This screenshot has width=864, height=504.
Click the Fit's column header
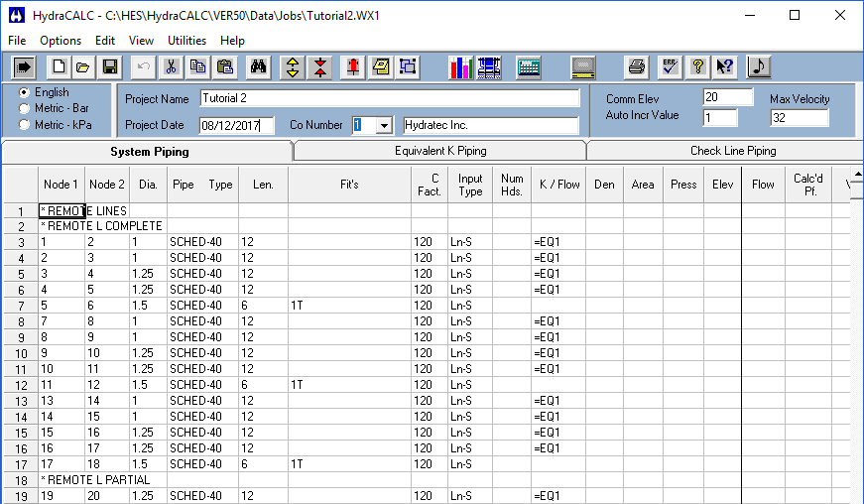(x=349, y=185)
